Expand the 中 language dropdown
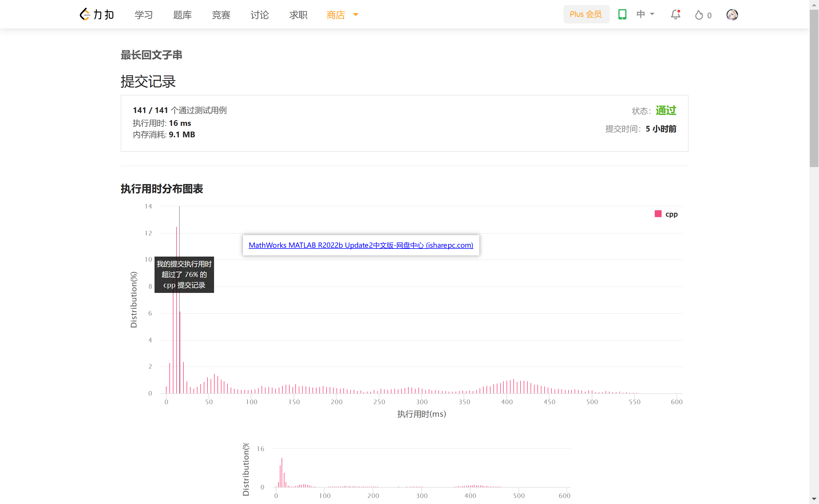The height and width of the screenshot is (504, 819). (x=645, y=14)
